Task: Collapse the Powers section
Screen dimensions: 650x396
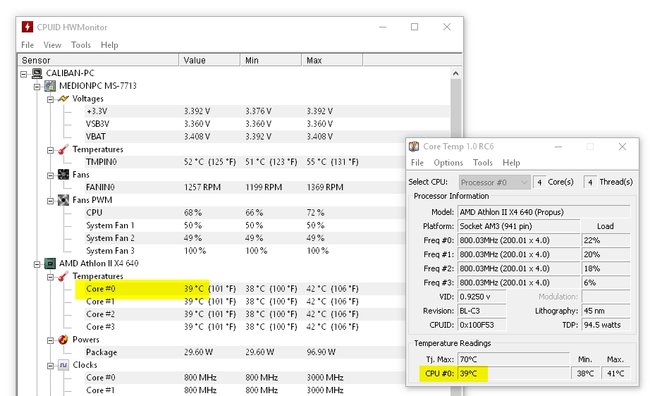Action: click(50, 340)
